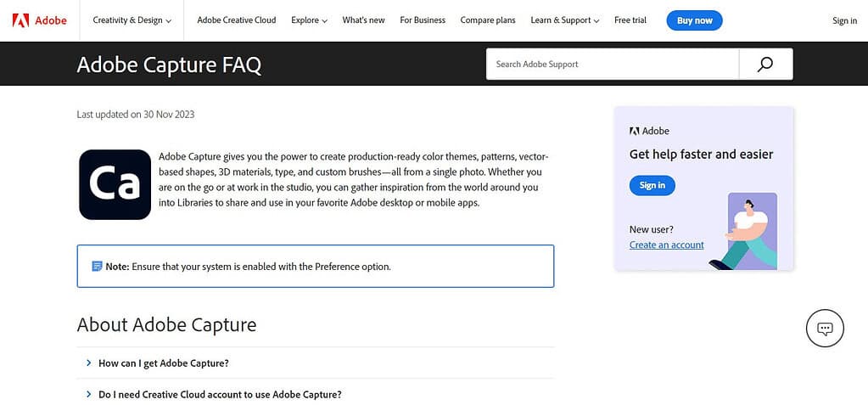Click the walking person illustration
This screenshot has width=868, height=405.
[x=745, y=232]
